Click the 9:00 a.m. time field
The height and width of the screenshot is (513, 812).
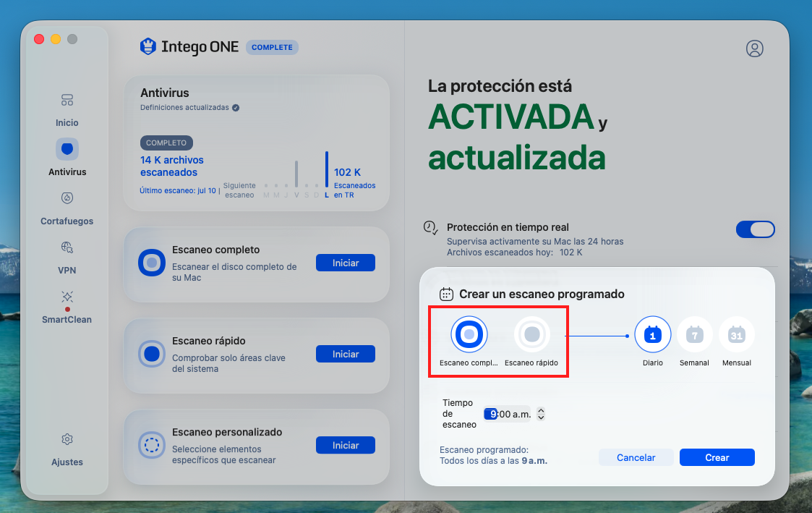(507, 414)
